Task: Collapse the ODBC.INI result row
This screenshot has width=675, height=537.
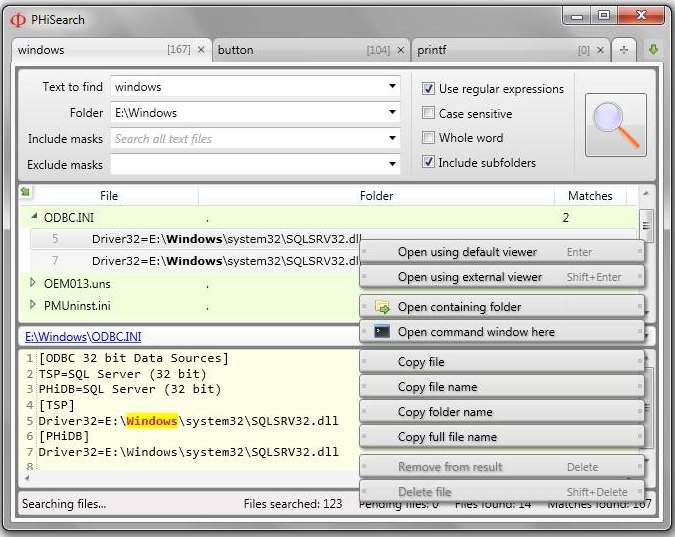Action: click(x=34, y=216)
